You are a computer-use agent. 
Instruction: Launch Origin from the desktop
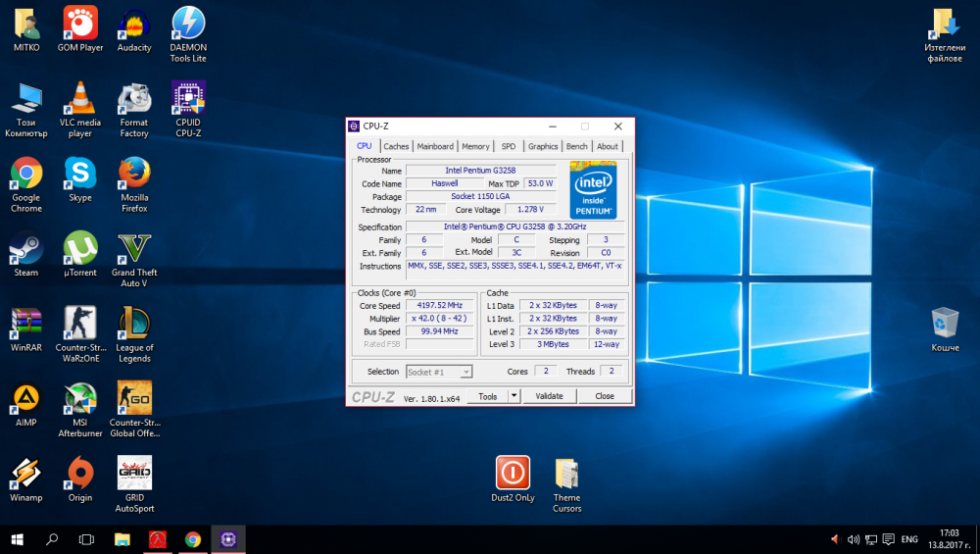click(80, 479)
